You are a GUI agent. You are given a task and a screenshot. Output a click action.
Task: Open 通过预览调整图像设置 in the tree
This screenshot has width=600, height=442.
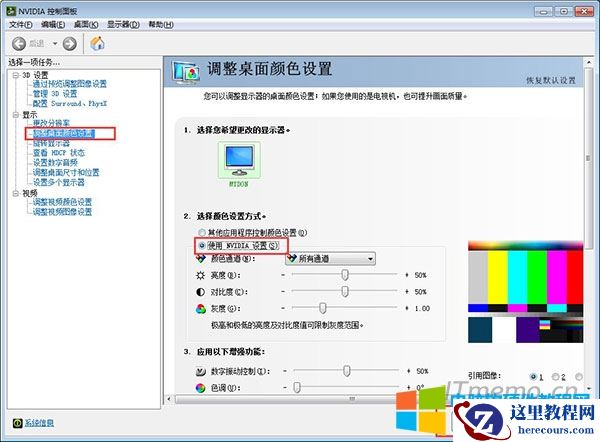(70, 84)
